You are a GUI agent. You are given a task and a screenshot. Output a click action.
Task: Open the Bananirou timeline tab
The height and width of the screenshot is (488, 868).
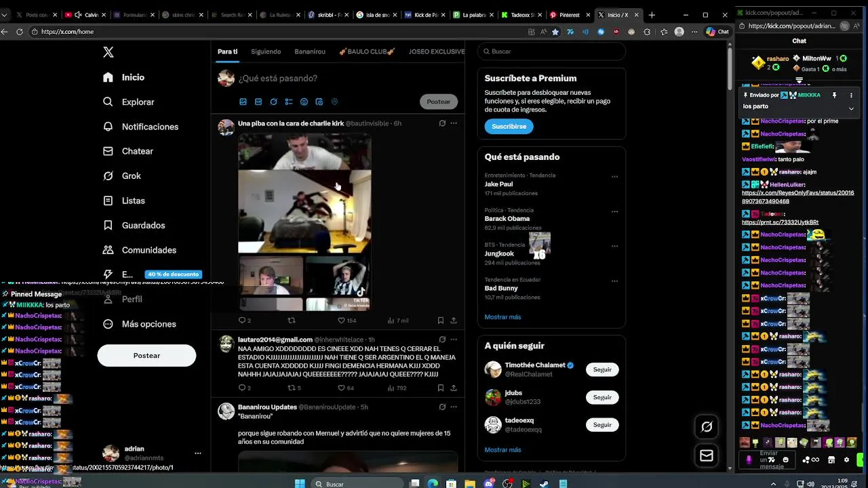pos(310,52)
